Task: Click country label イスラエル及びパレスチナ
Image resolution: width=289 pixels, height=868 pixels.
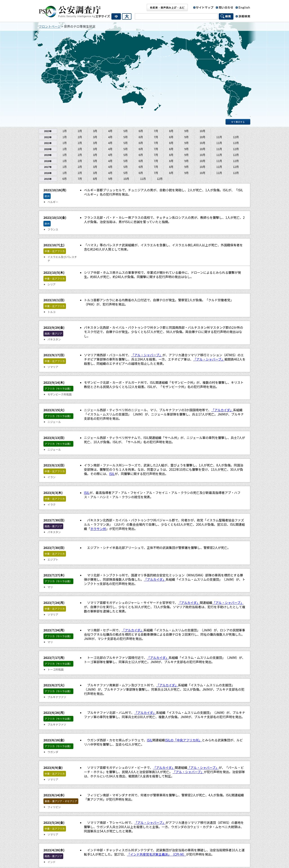Action: [62, 259]
